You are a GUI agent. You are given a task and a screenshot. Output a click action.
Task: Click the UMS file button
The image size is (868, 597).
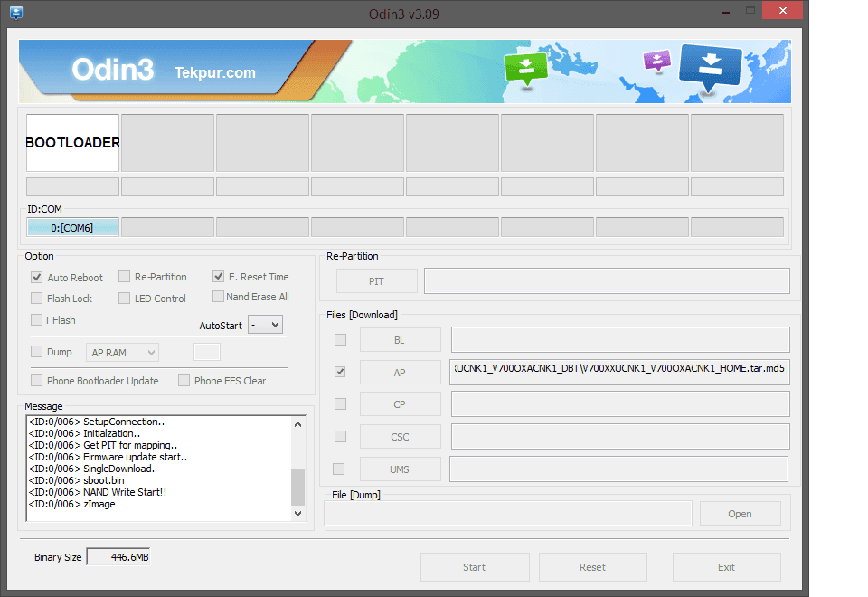click(x=401, y=469)
